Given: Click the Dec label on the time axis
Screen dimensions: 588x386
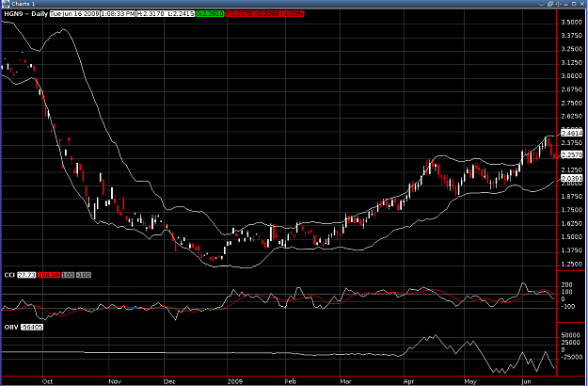Looking at the screenshot, I should 169,381.
